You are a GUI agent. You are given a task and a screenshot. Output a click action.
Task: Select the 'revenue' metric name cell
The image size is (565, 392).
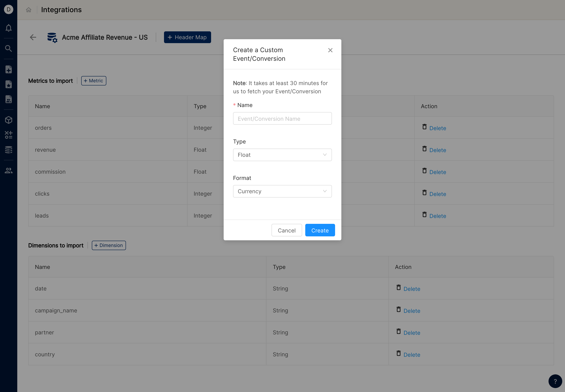point(108,150)
